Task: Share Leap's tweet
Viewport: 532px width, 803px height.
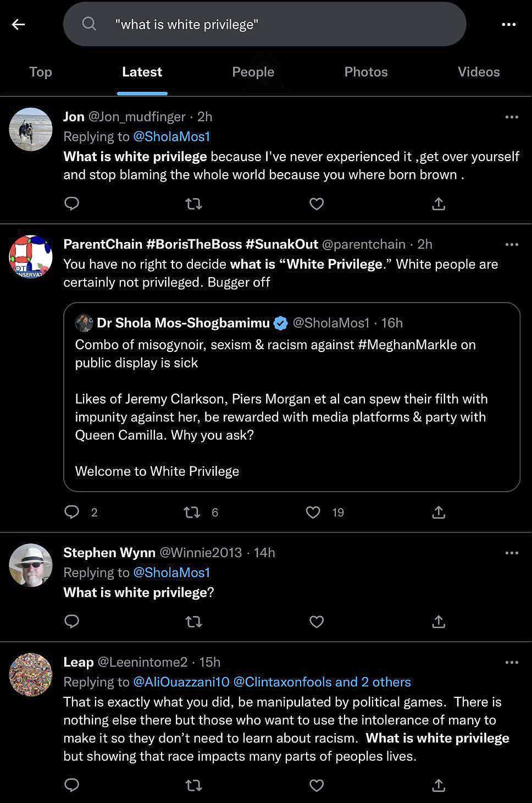Action: pyautogui.click(x=439, y=785)
